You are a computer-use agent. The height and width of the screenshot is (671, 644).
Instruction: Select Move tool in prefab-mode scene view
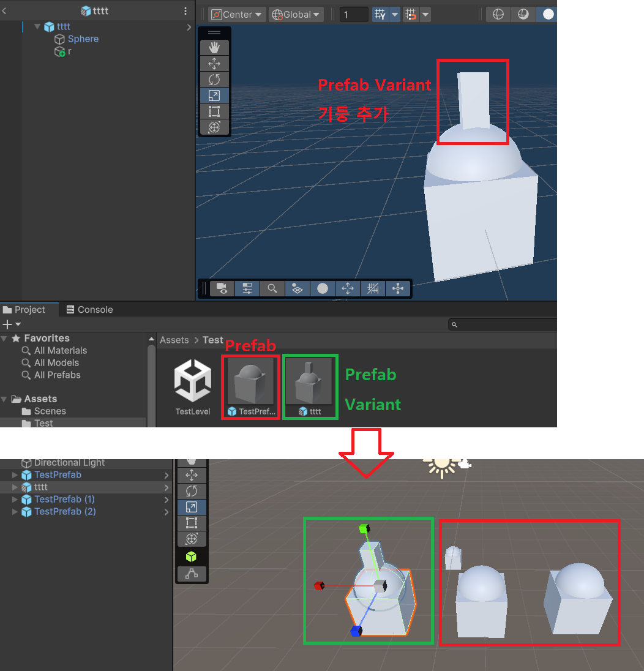(x=214, y=64)
